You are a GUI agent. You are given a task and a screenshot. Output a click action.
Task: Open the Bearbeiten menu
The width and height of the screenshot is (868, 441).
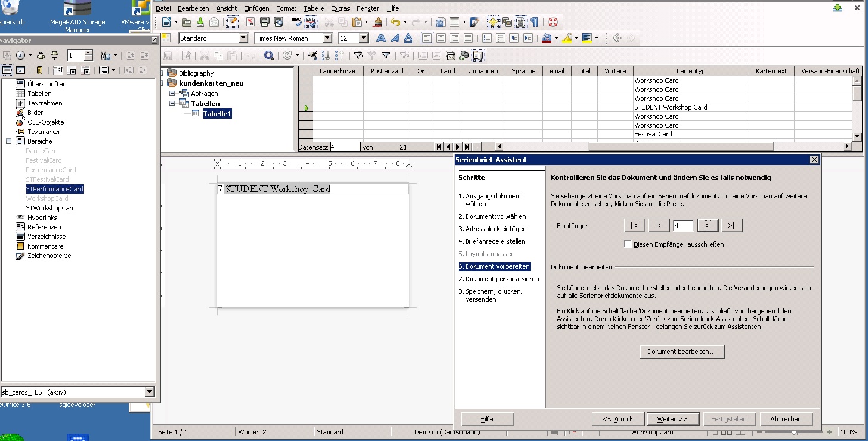pyautogui.click(x=193, y=8)
